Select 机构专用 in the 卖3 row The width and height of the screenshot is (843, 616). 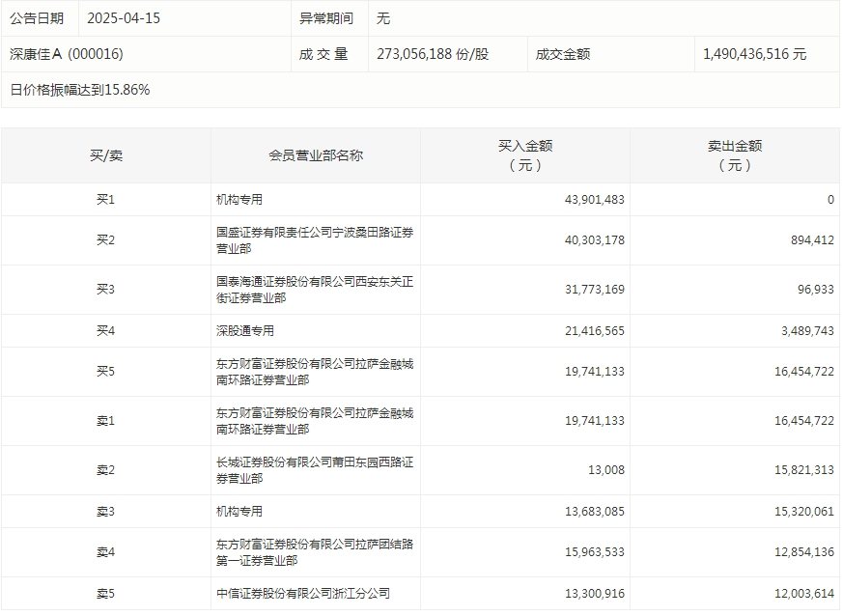click(239, 512)
